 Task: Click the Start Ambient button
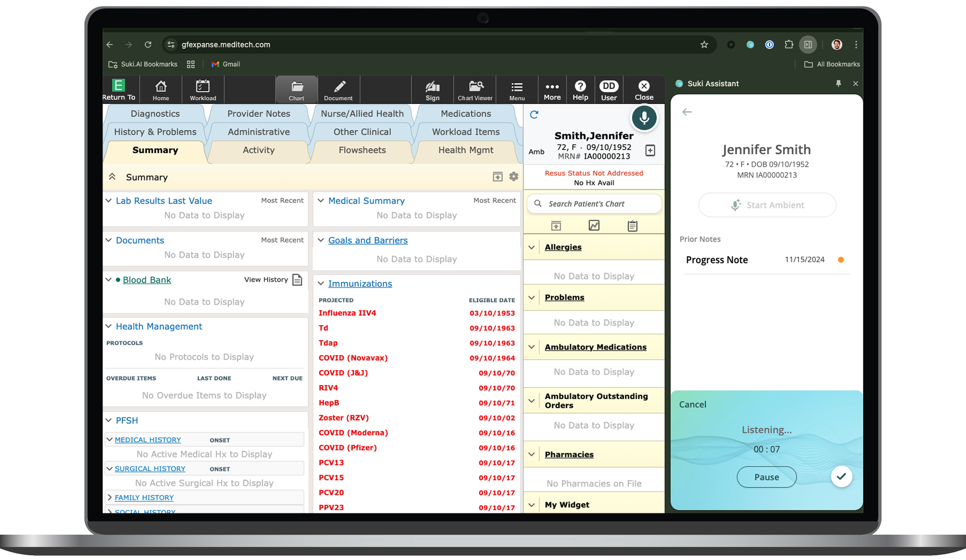767,205
